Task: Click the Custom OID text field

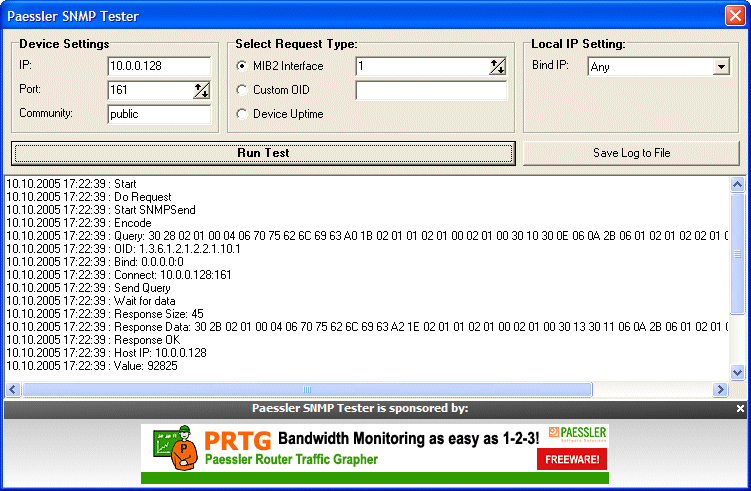Action: [431, 90]
